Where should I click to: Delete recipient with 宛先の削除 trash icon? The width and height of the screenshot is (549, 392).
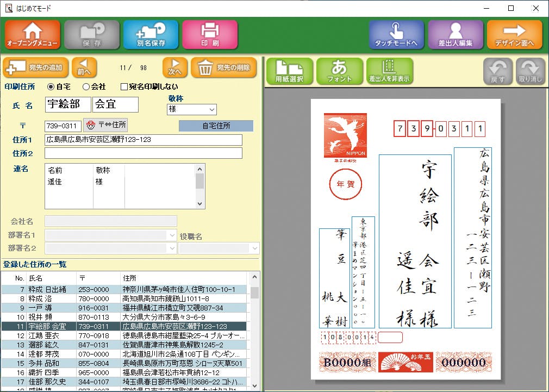[224, 68]
